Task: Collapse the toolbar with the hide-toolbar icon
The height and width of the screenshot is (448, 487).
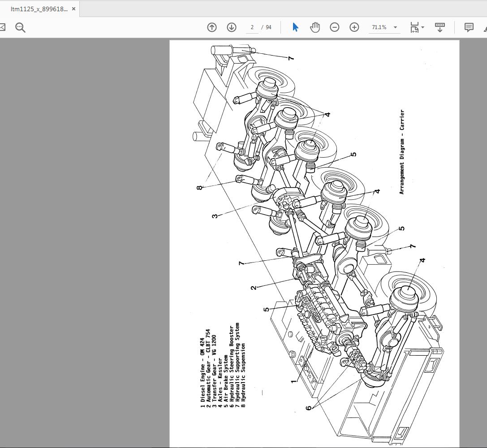Action: (440, 27)
